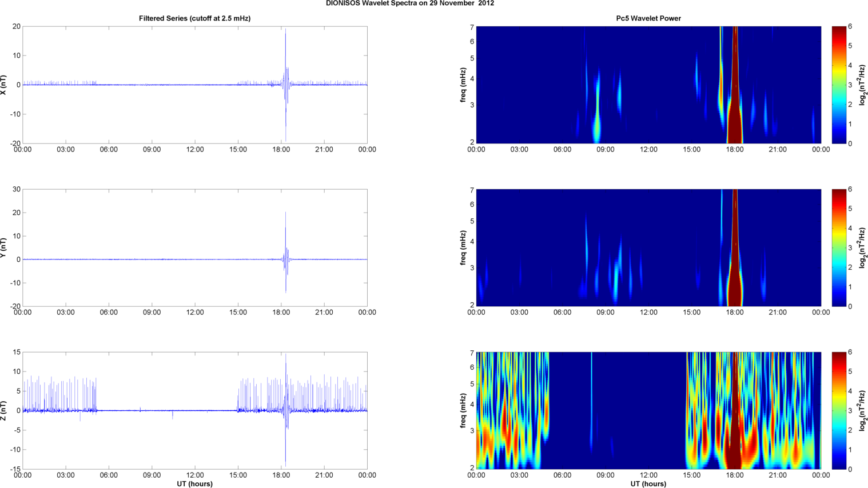Click the 'freq (mHz)' label of top spectrogram
The image size is (868, 488).
(x=463, y=85)
